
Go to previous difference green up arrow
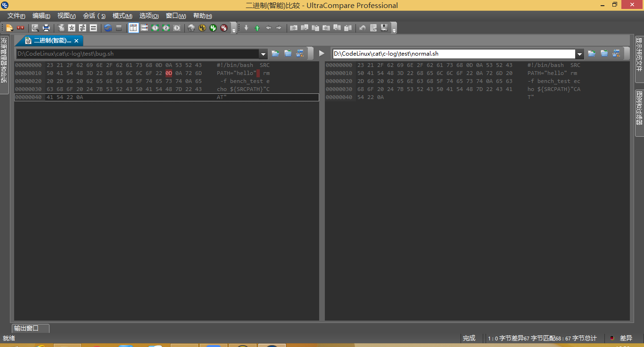tap(257, 28)
